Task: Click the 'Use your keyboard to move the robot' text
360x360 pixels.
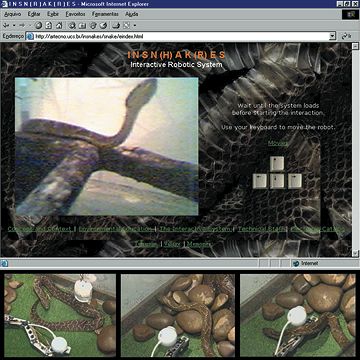Action: (278, 127)
